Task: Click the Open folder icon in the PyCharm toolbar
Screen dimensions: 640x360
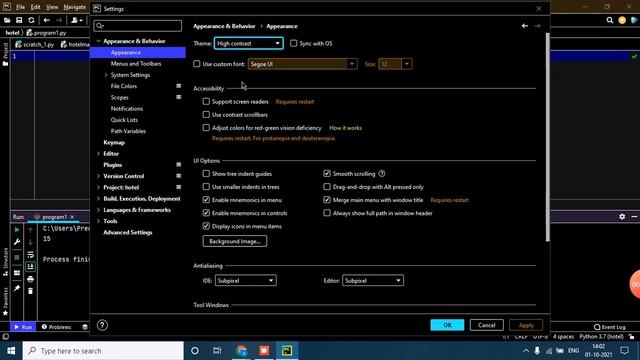Action: coord(7,20)
